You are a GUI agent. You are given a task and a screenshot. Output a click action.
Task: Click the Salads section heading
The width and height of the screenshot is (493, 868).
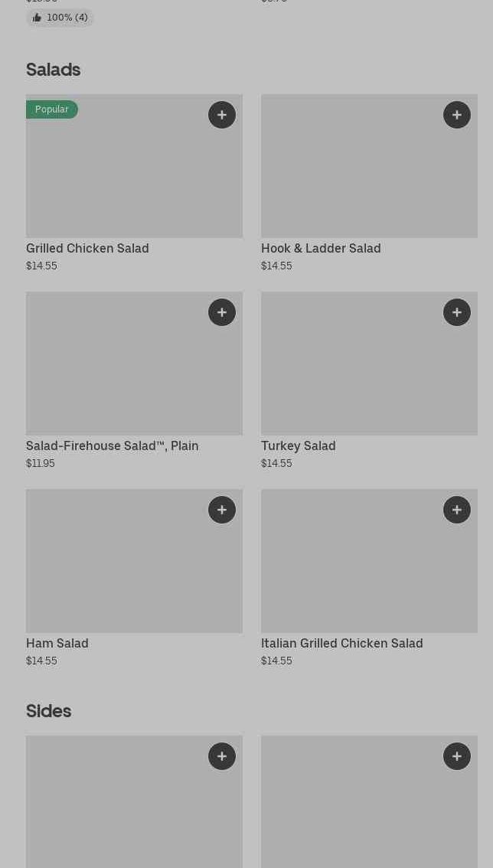tap(53, 70)
